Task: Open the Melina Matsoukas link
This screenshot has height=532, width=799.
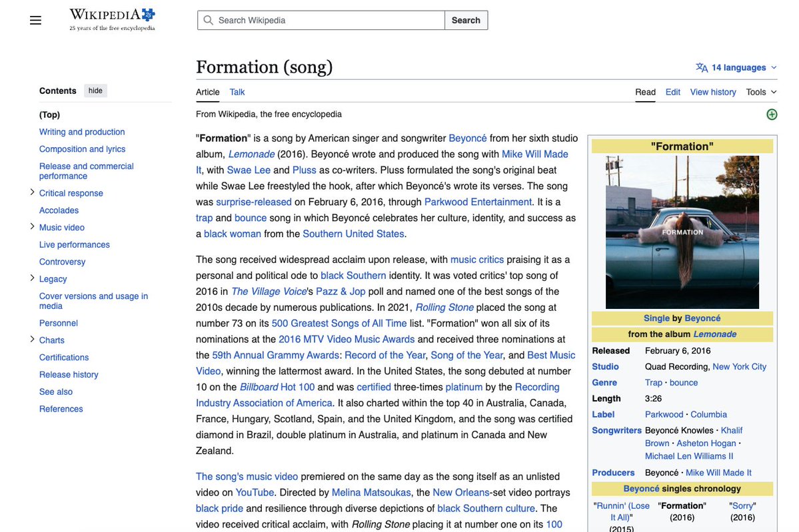Action: click(x=371, y=493)
